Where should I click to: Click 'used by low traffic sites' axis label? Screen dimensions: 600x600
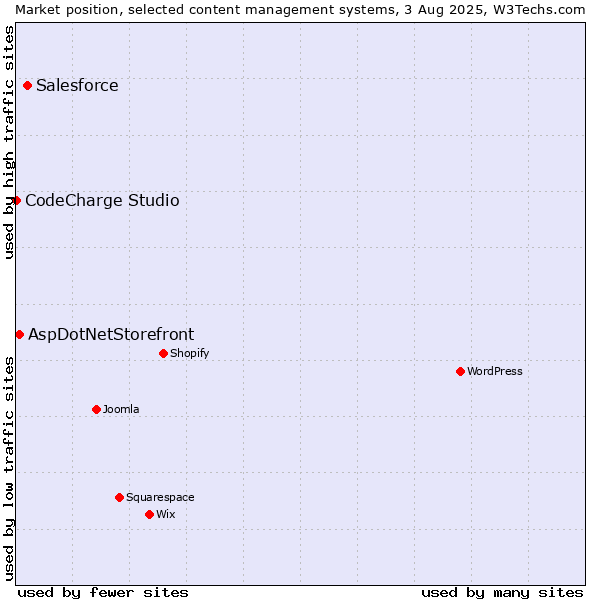(x=8, y=469)
